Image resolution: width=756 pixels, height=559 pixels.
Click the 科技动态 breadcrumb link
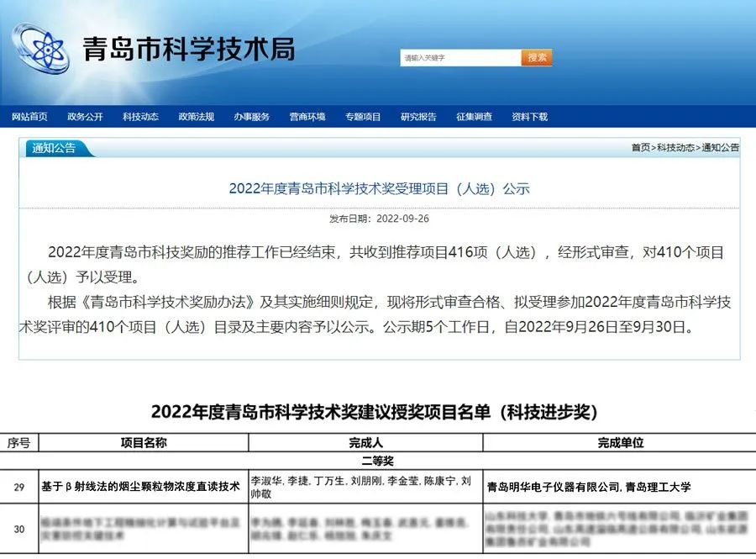[675, 148]
